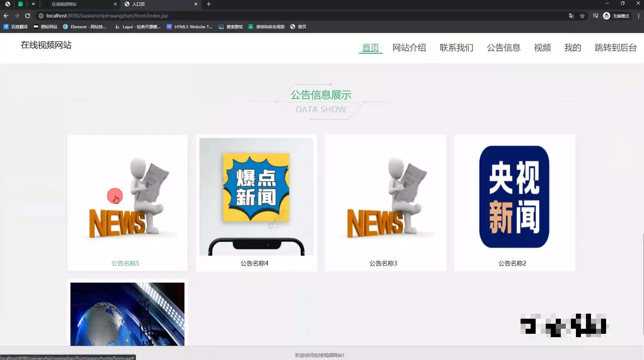Close the 在线视频网站 tab

115,4
